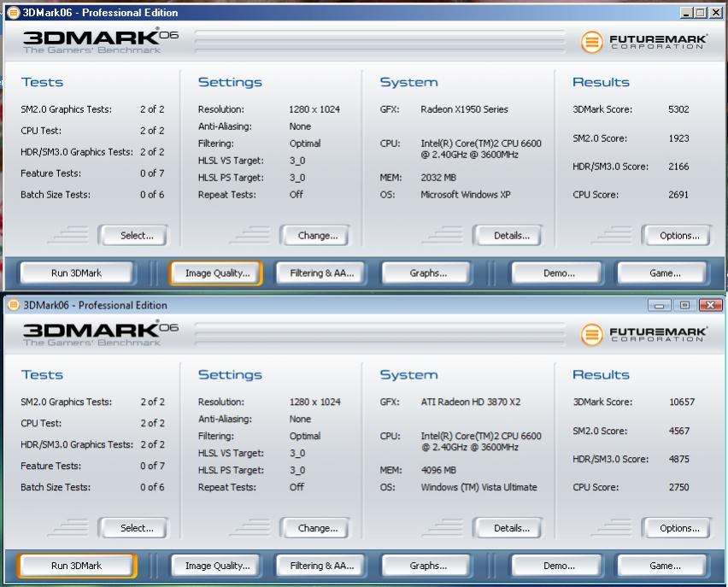Launch Demo... in the Windows XP window
The image size is (728, 587).
(x=556, y=273)
